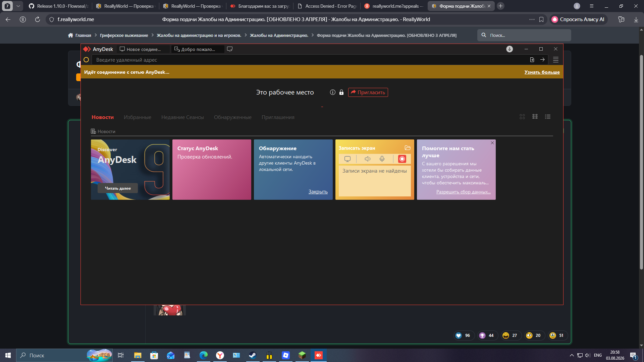Switch to small tiles view layout
The width and height of the screenshot is (644, 362).
pyautogui.click(x=535, y=117)
